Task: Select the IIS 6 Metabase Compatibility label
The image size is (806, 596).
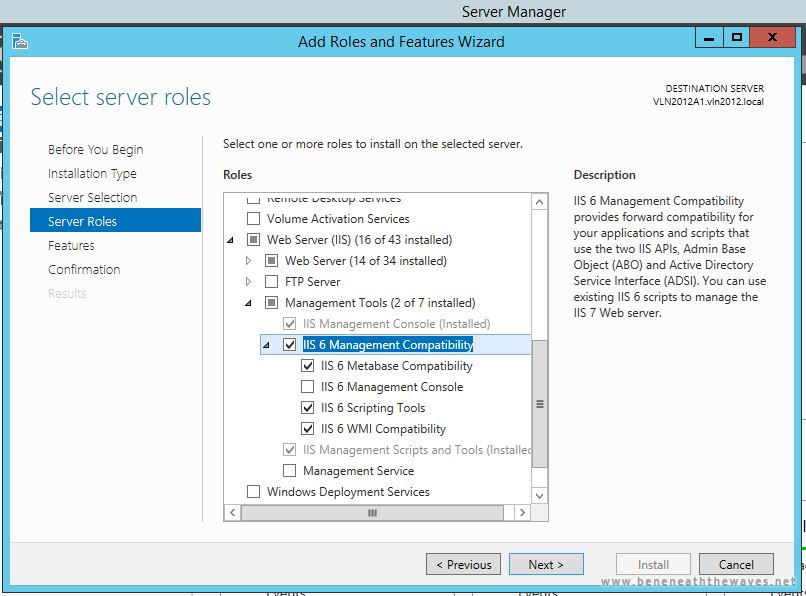Action: tap(396, 366)
